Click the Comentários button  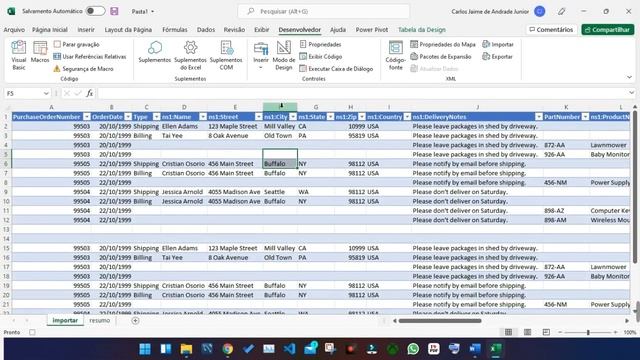[551, 29]
